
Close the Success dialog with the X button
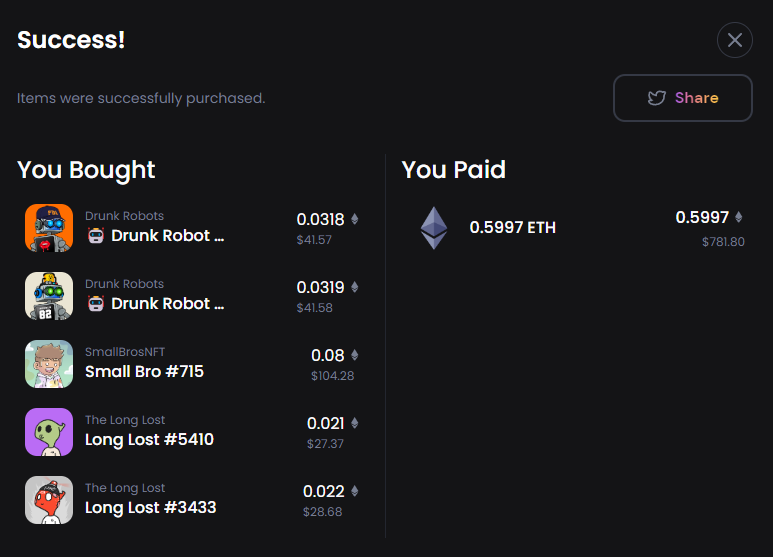click(x=735, y=40)
